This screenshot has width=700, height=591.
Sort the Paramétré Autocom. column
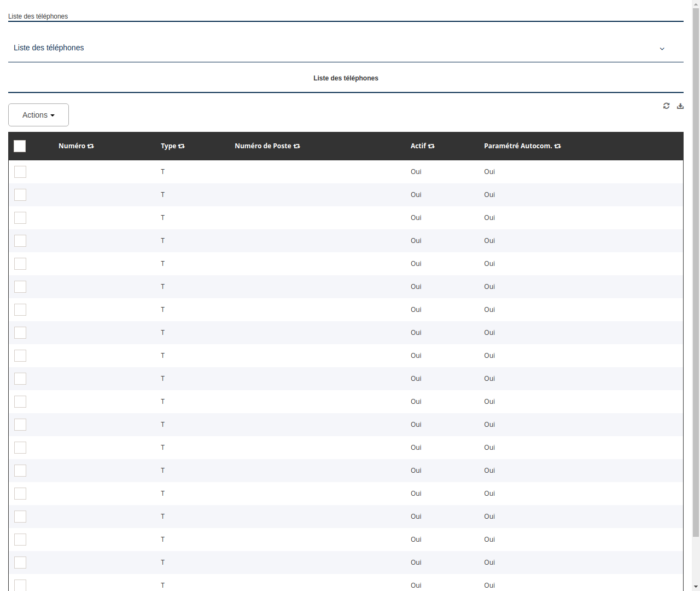point(557,146)
